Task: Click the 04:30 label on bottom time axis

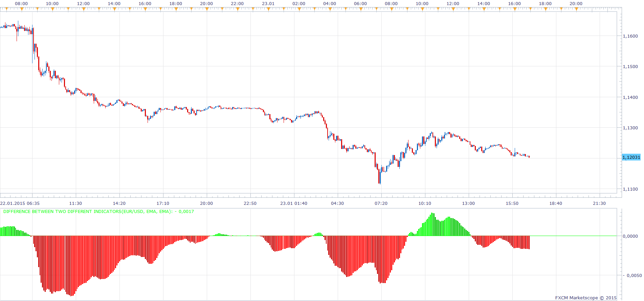Action: click(337, 203)
